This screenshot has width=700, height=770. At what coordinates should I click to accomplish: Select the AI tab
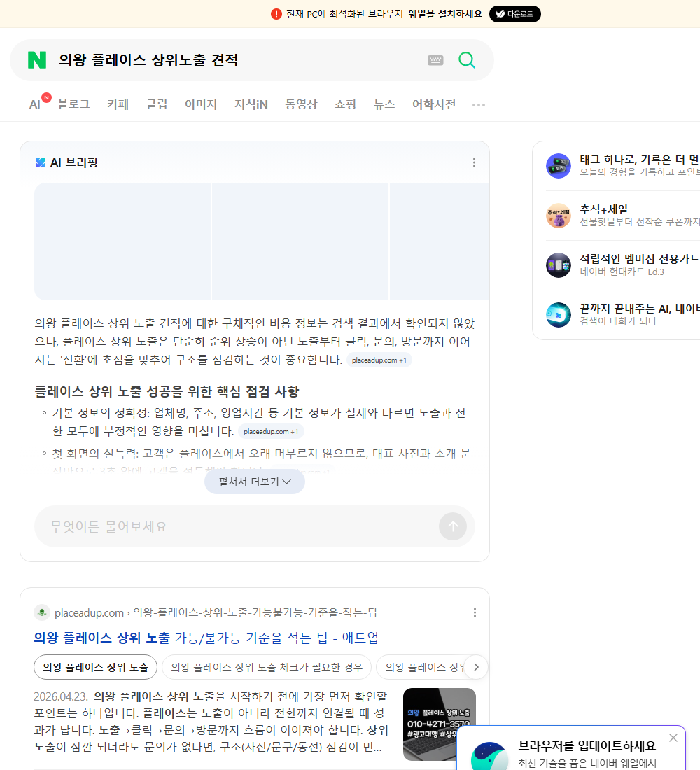tap(35, 104)
